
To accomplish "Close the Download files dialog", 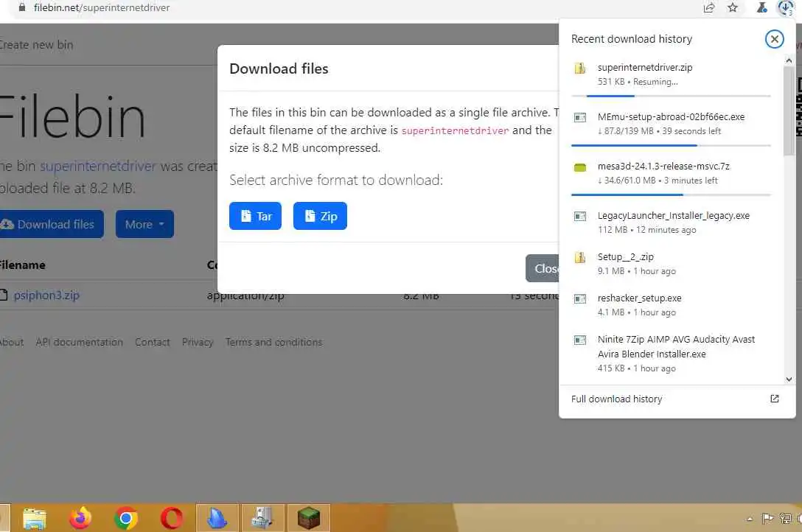I will click(x=543, y=267).
